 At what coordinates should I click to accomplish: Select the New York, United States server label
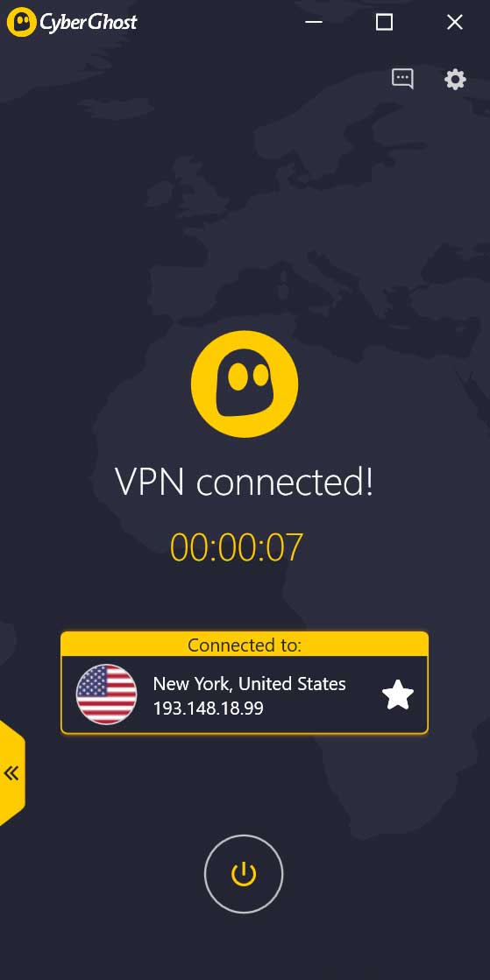pyautogui.click(x=249, y=683)
